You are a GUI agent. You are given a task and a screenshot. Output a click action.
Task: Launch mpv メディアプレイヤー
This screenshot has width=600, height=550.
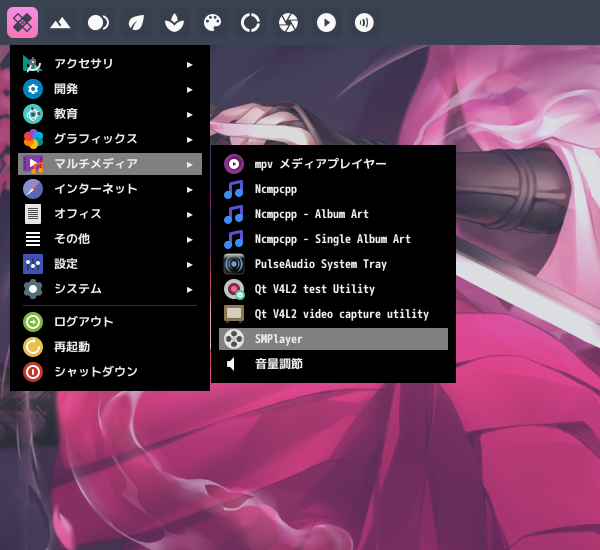[333, 164]
